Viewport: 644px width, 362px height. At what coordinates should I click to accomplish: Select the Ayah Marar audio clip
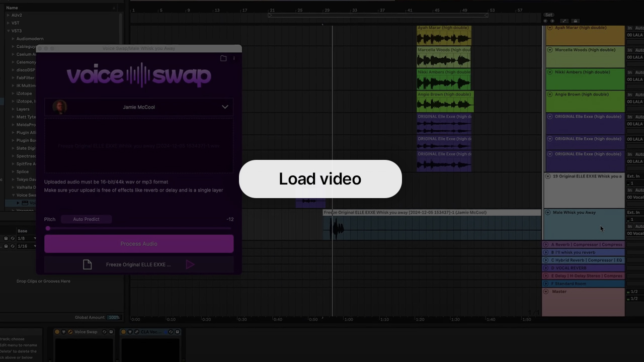(x=444, y=36)
